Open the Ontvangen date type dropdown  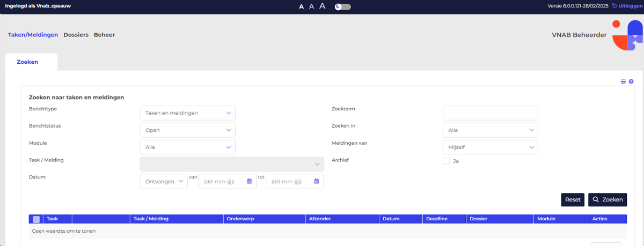tap(164, 182)
